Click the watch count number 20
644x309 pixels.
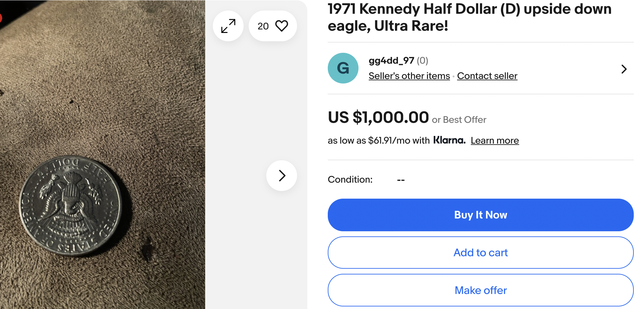pyautogui.click(x=263, y=26)
